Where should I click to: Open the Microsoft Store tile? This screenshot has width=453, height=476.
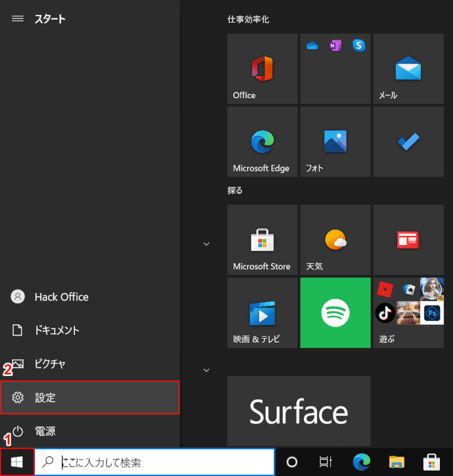click(x=263, y=240)
